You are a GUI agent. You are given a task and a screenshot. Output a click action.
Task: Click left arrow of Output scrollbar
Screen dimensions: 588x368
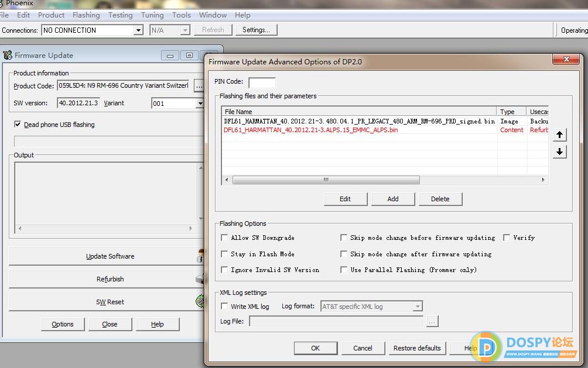[20, 228]
